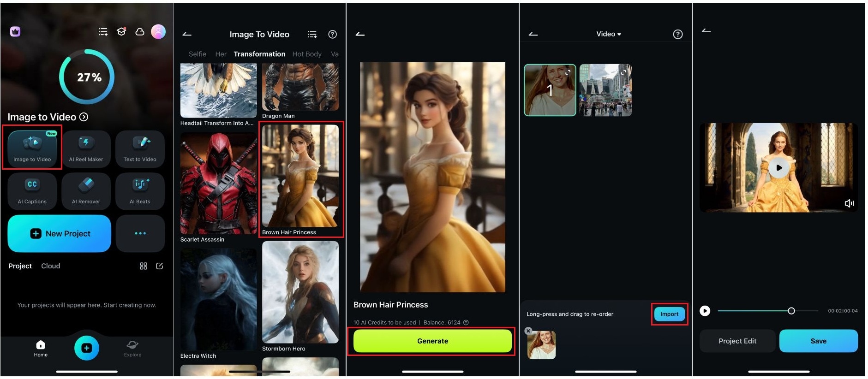Choose Headtail Transform template thumbnail
This screenshot has width=868, height=379.
pos(218,91)
